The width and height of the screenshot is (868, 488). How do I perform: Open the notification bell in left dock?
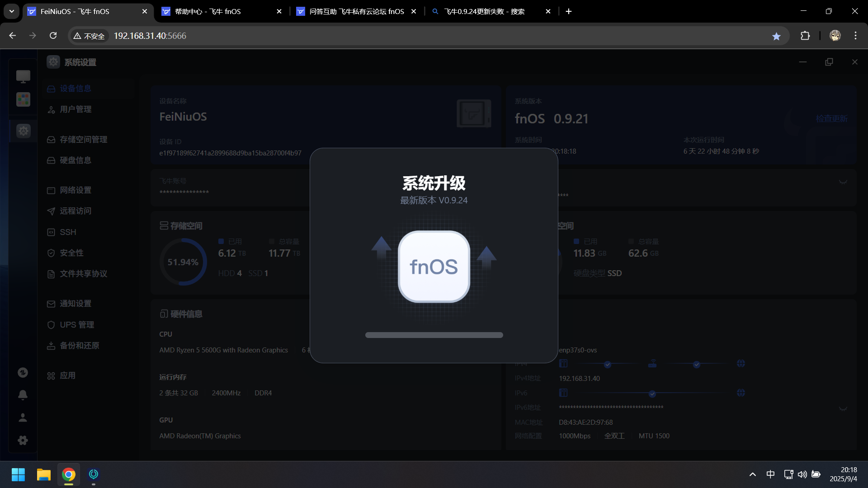click(23, 395)
